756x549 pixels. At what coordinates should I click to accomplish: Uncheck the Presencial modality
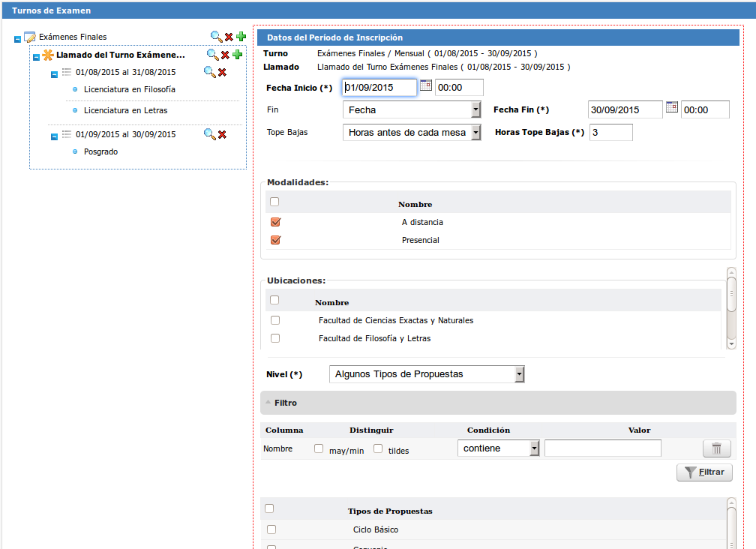click(276, 239)
